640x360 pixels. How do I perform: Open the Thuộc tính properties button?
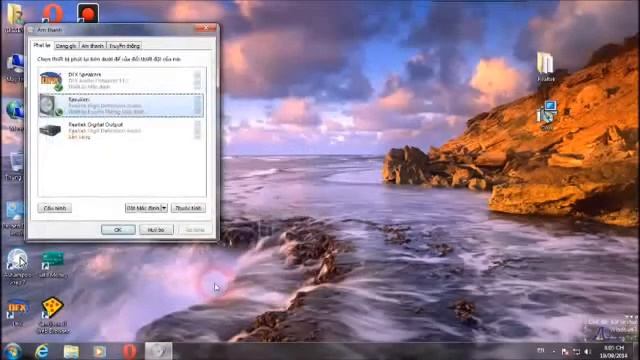[x=188, y=208]
